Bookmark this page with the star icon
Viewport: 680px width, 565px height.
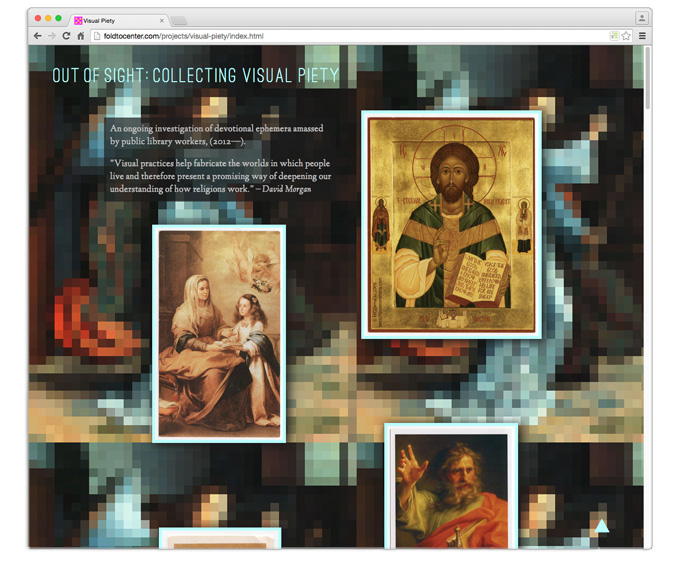pos(626,36)
